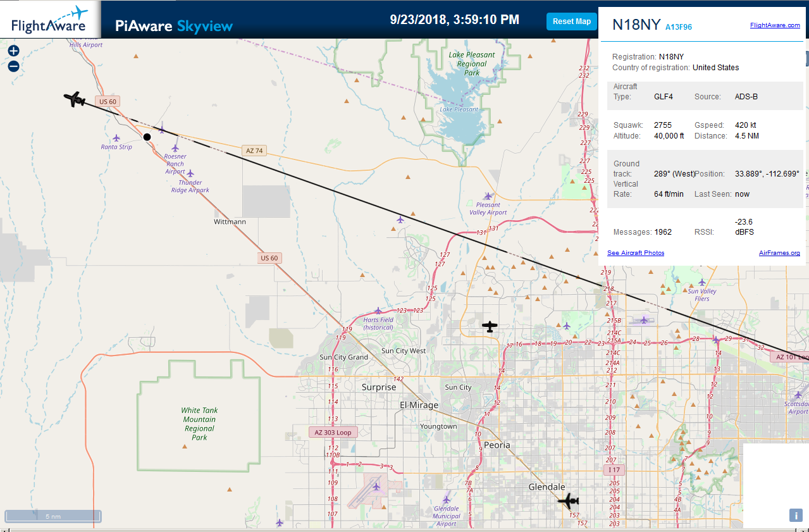Click the Harts Field airport marker icon
This screenshot has height=532, width=809.
pos(378,311)
